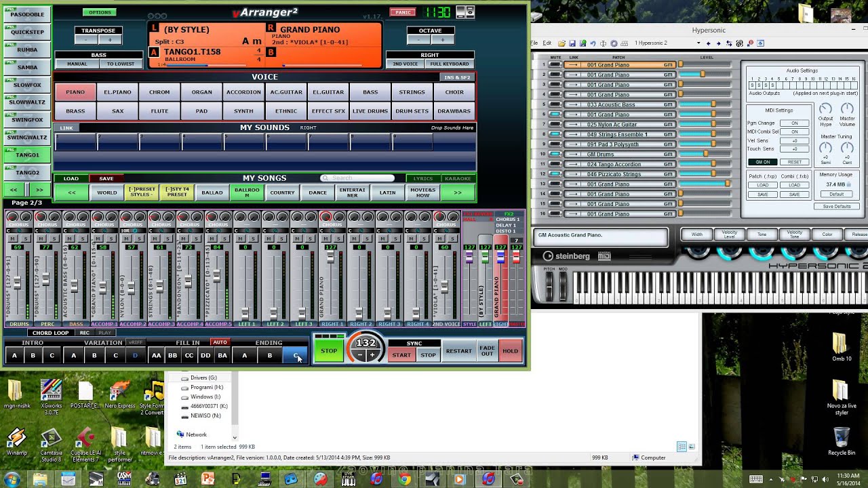The height and width of the screenshot is (488, 868).
Task: Open File Explorer from the taskbar
Action: click(40, 479)
